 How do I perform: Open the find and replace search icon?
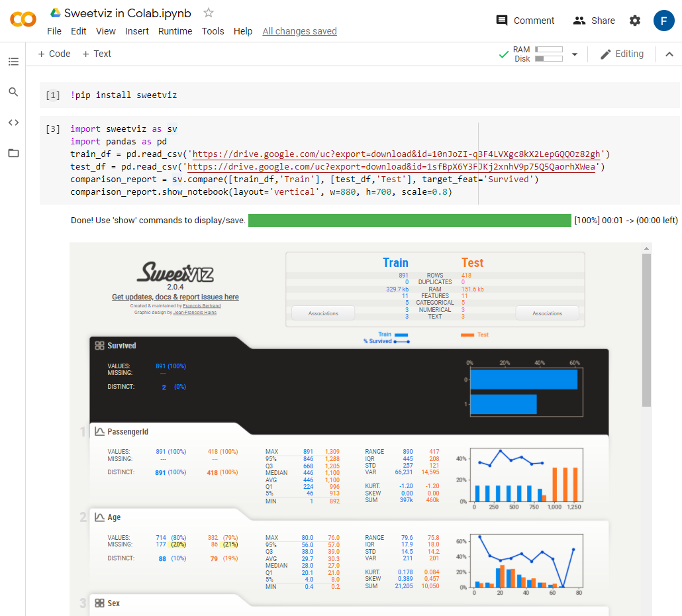(x=13, y=92)
